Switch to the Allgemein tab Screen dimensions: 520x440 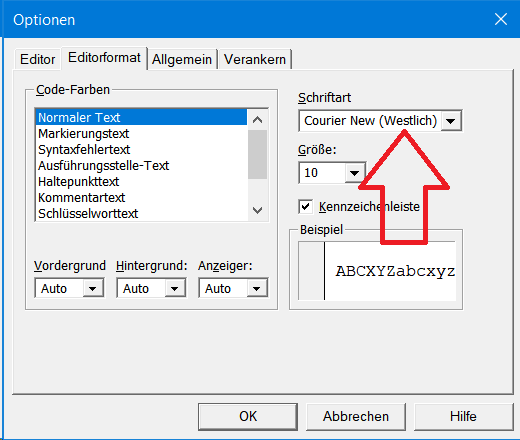182,59
